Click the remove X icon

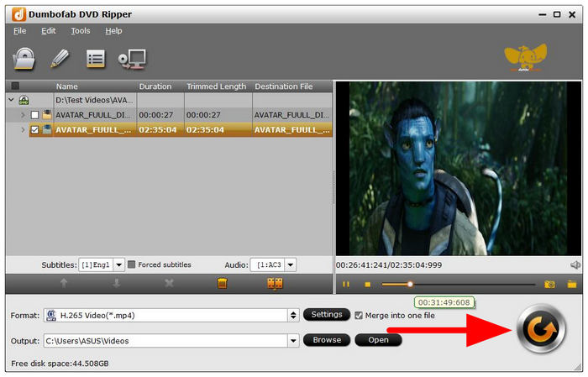169,283
